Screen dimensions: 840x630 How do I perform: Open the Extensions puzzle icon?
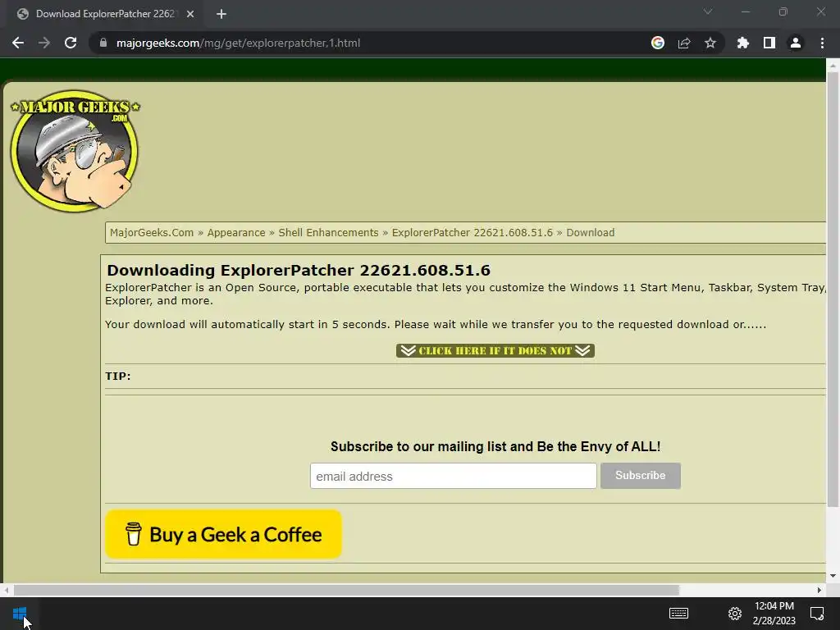(742, 43)
